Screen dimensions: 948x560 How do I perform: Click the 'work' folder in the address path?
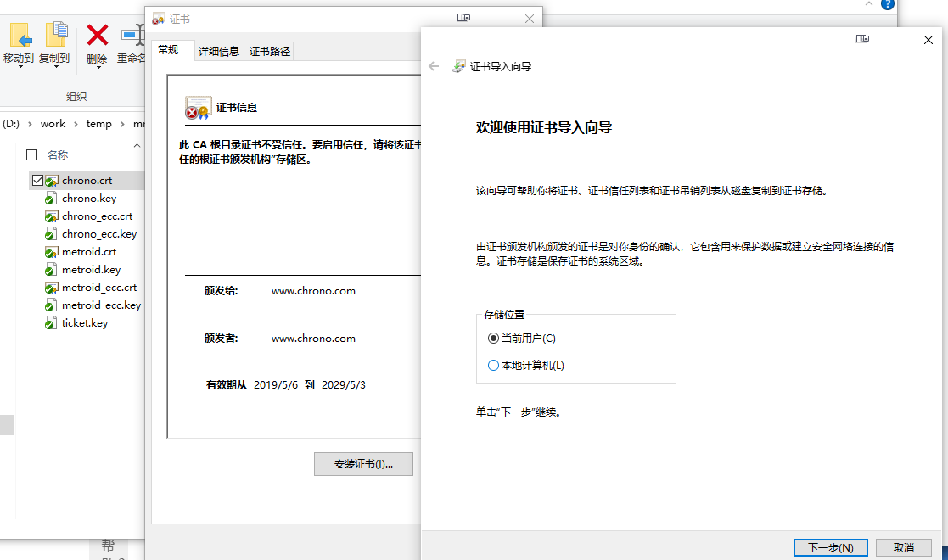pyautogui.click(x=53, y=124)
